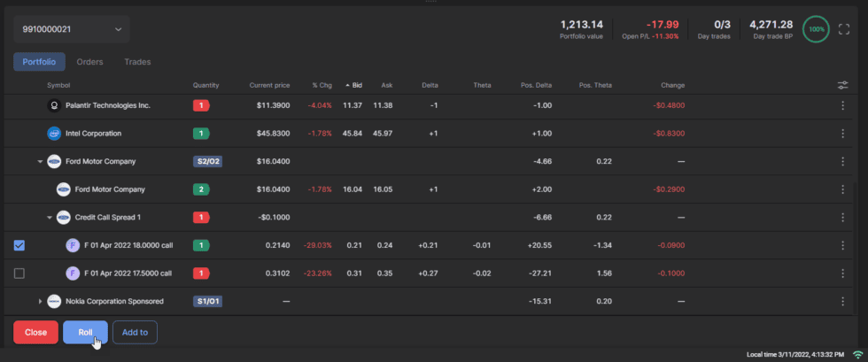The image size is (868, 362).
Task: Click the S2/O2 badge for Ford
Action: 207,162
